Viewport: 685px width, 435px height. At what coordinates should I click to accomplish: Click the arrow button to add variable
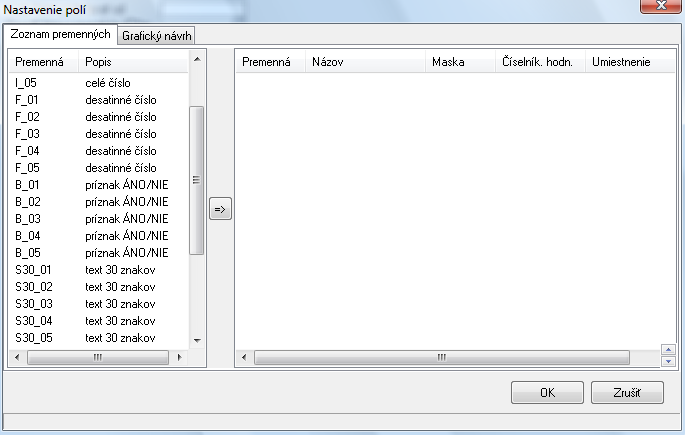pos(220,210)
